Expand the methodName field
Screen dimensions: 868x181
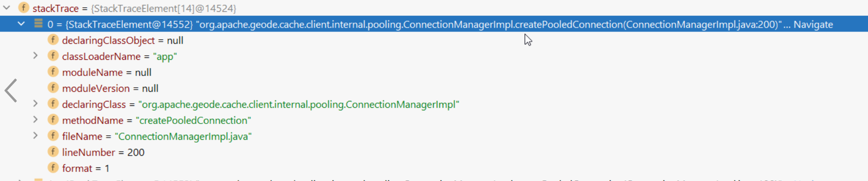35,120
